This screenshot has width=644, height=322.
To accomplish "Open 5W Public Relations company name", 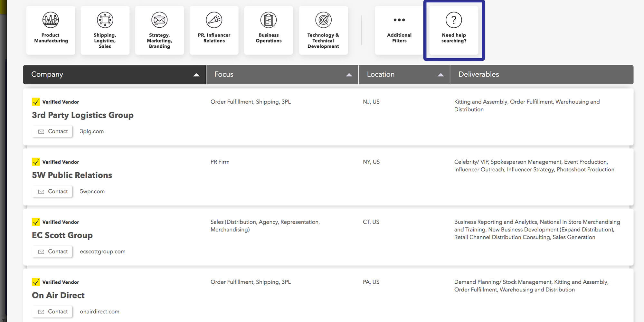I will [72, 175].
